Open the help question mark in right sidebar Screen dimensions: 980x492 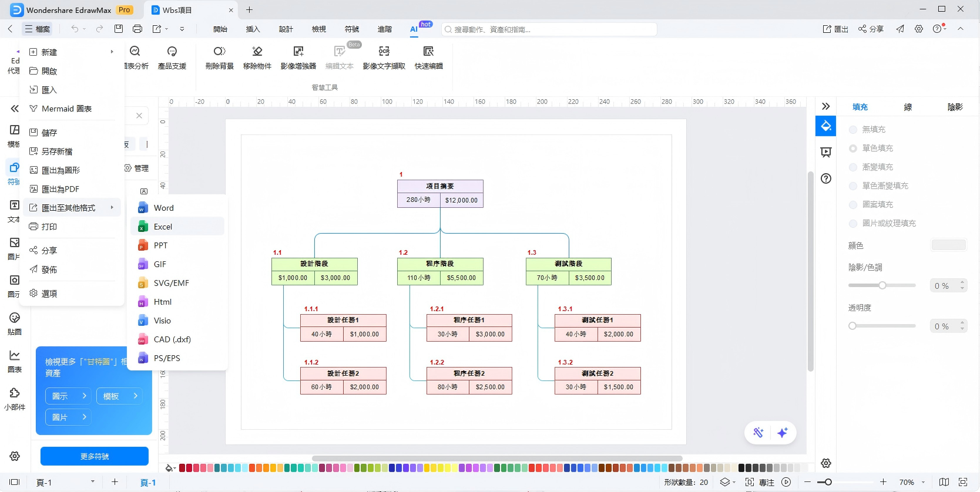(x=825, y=178)
